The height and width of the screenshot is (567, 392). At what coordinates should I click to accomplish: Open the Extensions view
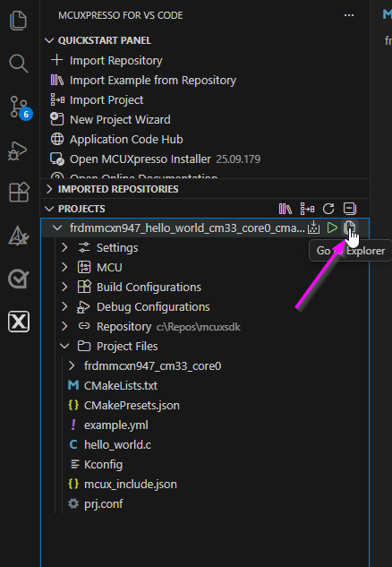[x=19, y=192]
